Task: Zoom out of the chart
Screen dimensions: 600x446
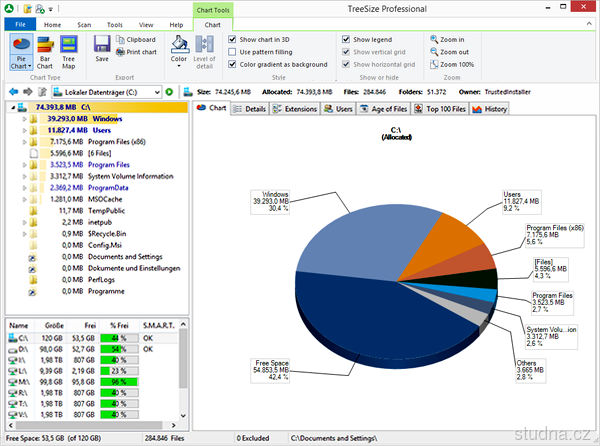Action: (x=450, y=52)
